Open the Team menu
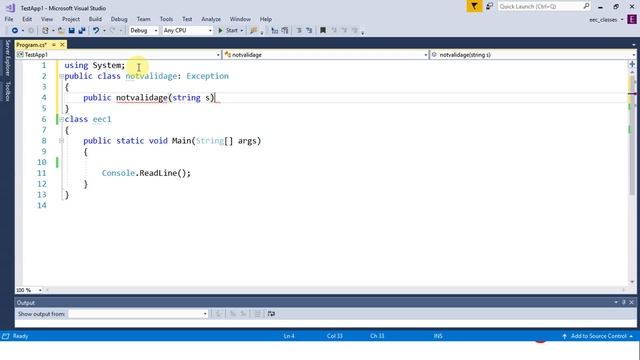This screenshot has width=640, height=360. [143, 19]
